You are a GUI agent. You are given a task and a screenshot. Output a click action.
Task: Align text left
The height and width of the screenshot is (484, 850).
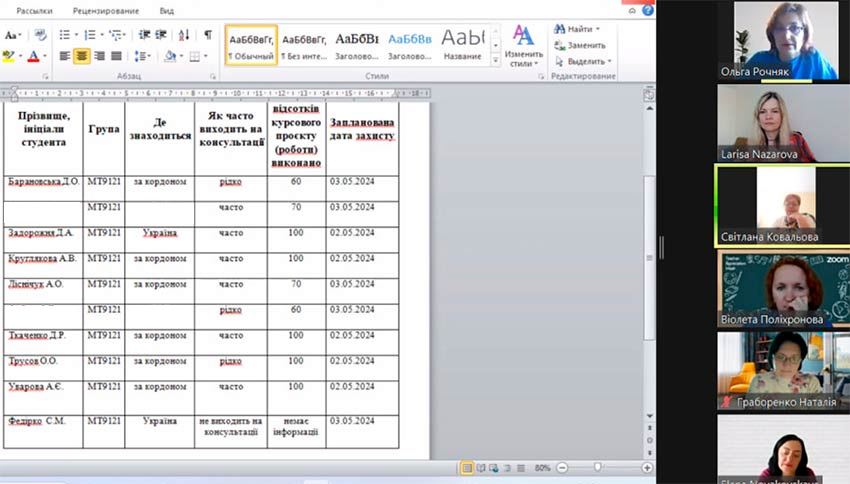pyautogui.click(x=65, y=56)
